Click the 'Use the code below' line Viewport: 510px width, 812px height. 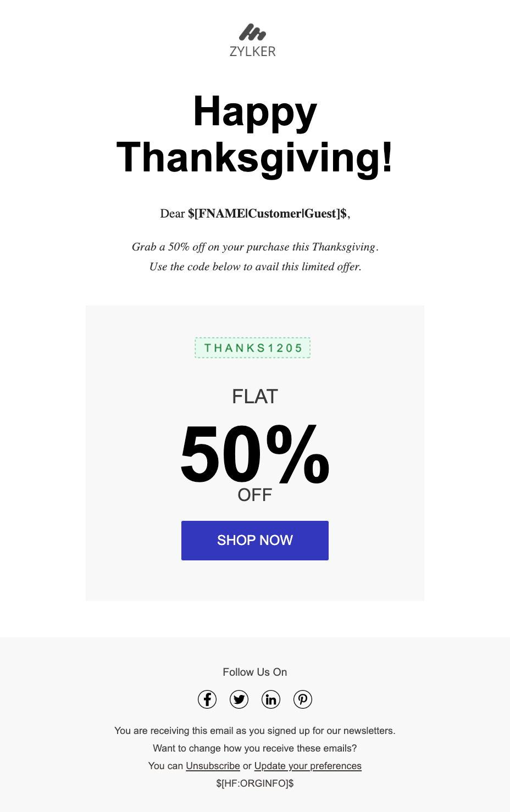[x=255, y=266]
